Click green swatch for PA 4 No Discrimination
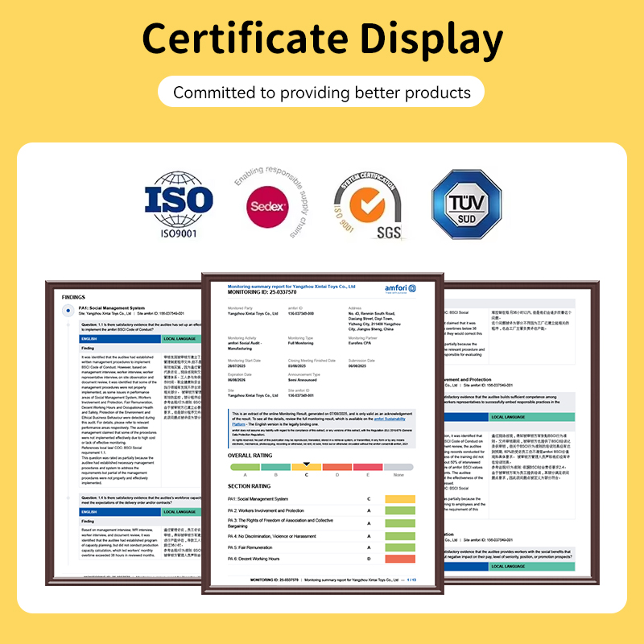The width and height of the screenshot is (644, 644). (400, 536)
